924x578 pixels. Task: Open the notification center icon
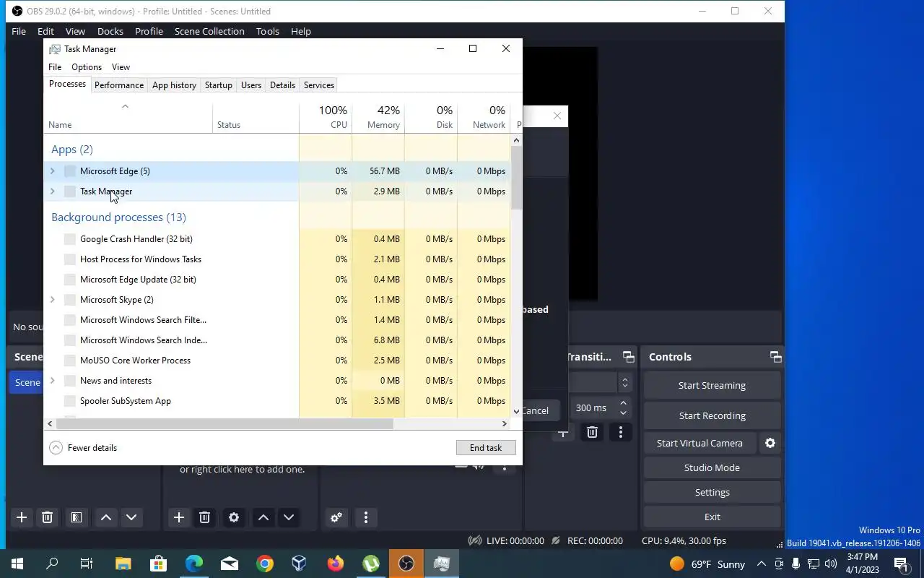pyautogui.click(x=901, y=564)
